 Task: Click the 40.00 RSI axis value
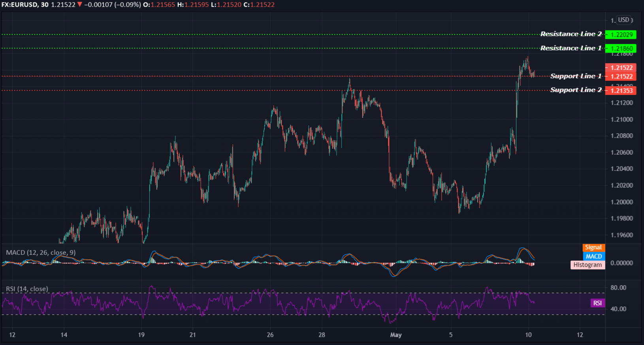tap(618, 309)
